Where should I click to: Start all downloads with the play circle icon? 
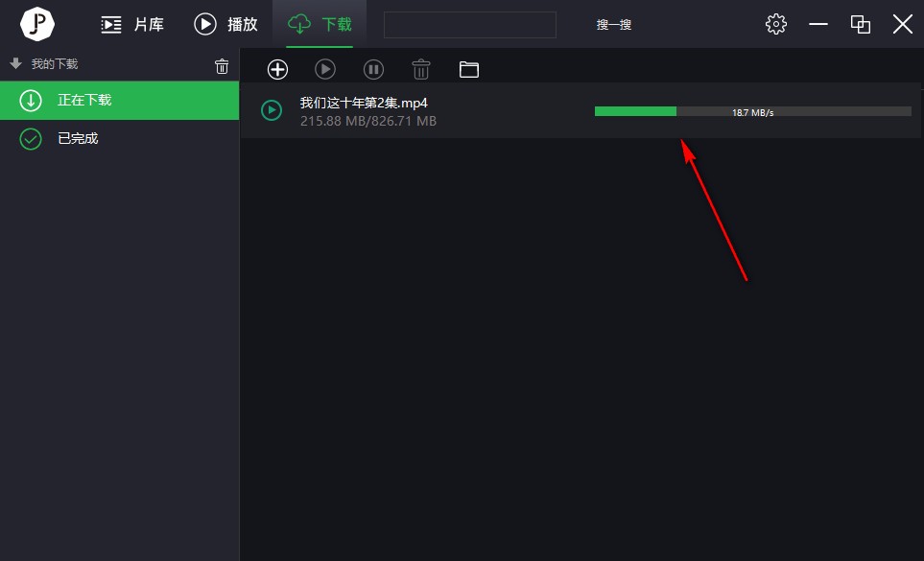pyautogui.click(x=325, y=69)
